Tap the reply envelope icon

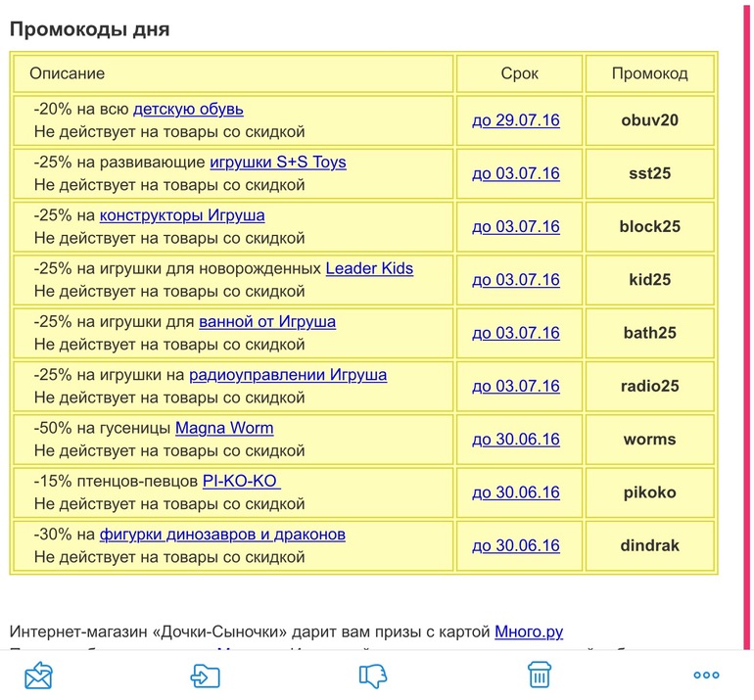(38, 676)
